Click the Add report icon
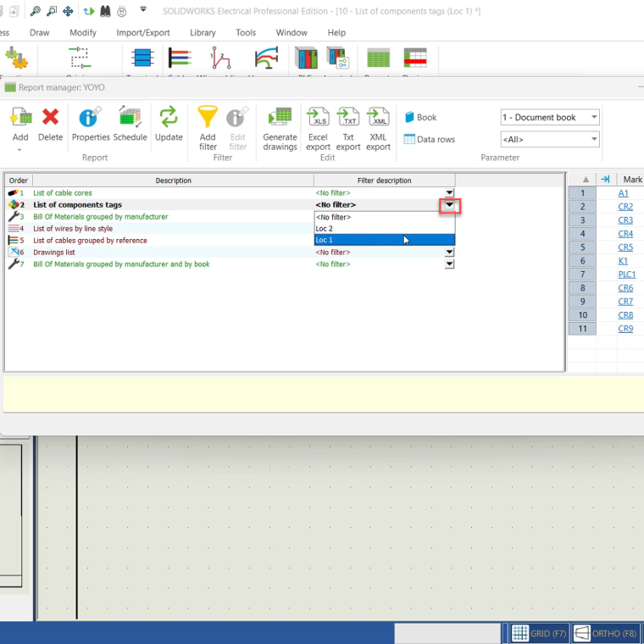Viewport: 644px width, 644px height. (x=20, y=118)
